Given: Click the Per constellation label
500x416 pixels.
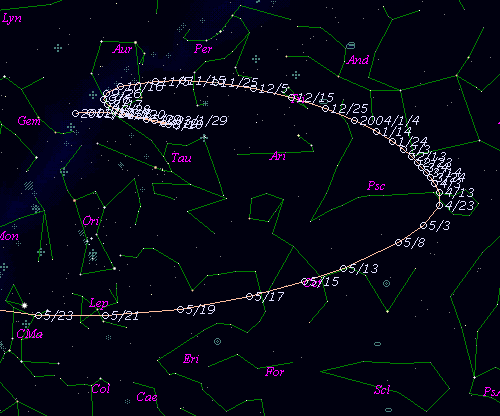Looking at the screenshot, I should pos(203,49).
